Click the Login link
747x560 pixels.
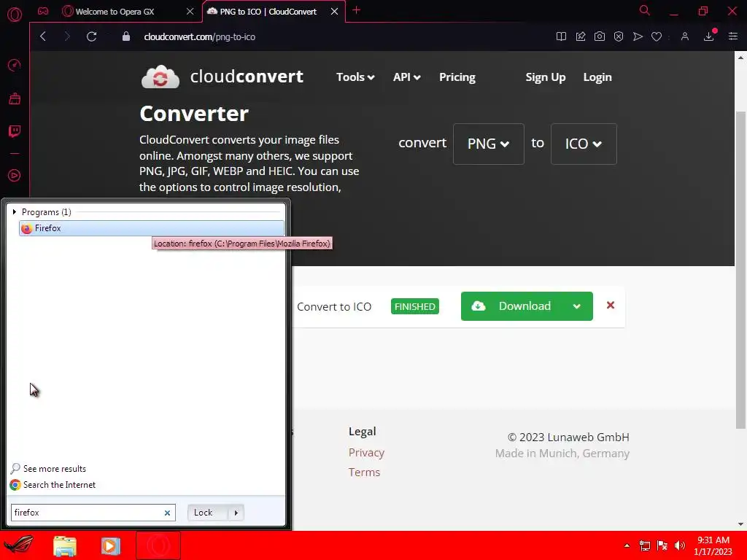click(x=597, y=77)
